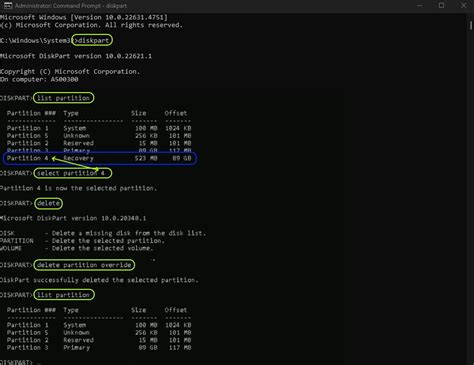
Task: Click 'DiskPart successfully deleted the selected partition.' message
Action: click(x=99, y=280)
